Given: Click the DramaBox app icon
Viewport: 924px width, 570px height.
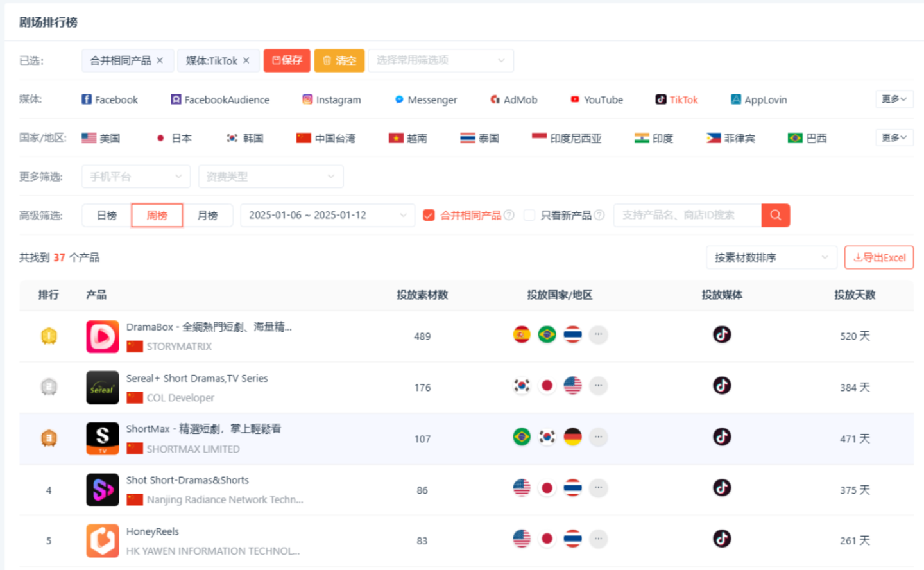Looking at the screenshot, I should pos(103,336).
